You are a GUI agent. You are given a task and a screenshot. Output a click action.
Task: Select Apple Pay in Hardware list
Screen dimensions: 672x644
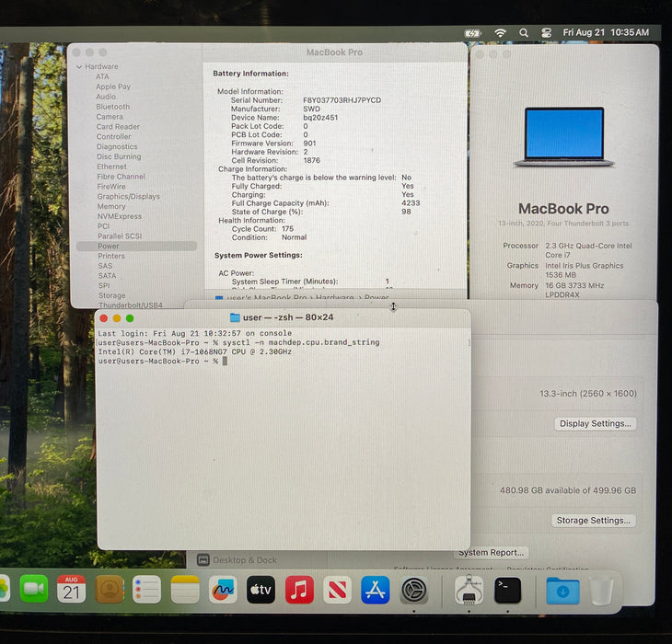click(113, 86)
